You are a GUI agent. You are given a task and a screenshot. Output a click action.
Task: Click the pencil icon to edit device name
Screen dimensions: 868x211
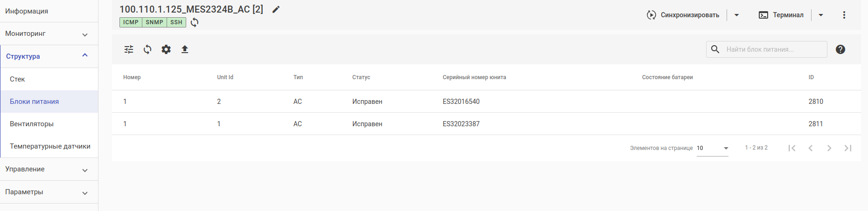(276, 9)
